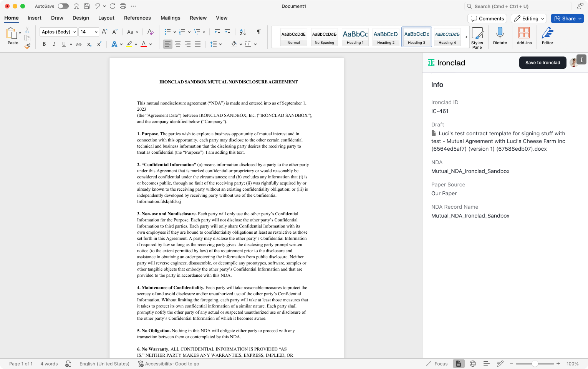Switch to the References tab
Image resolution: width=588 pixels, height=369 pixels.
137,18
